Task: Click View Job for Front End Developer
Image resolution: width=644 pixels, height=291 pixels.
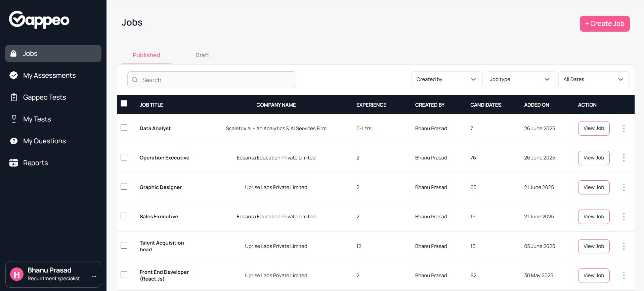Action: (594, 276)
